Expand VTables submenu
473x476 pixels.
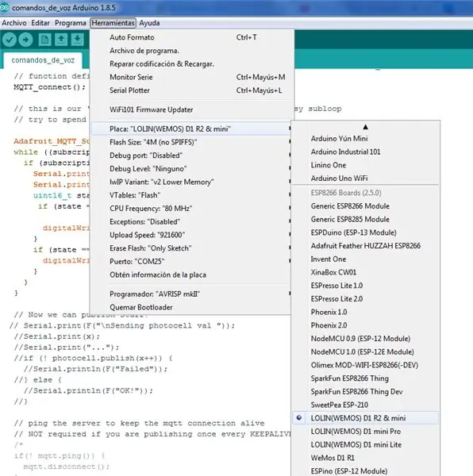tap(191, 195)
